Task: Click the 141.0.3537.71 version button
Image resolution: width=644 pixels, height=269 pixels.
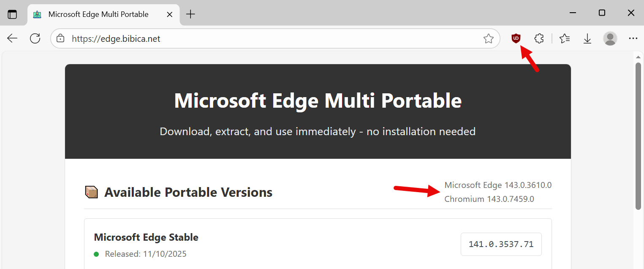Action: [501, 244]
